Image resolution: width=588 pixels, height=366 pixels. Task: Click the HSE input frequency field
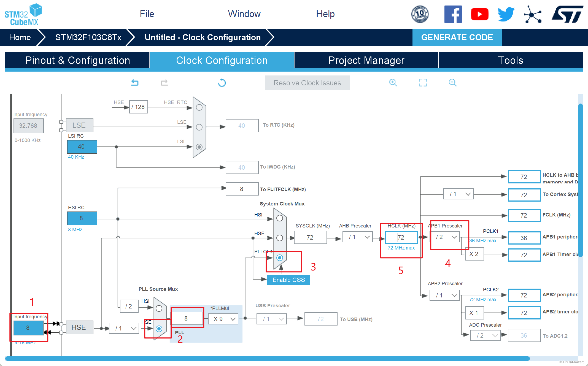[29, 328]
